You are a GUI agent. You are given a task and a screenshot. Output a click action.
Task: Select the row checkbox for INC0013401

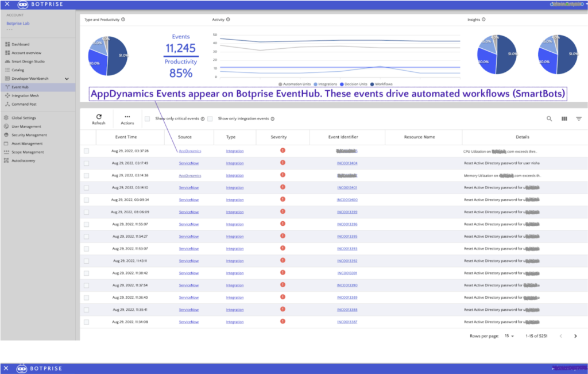point(87,187)
